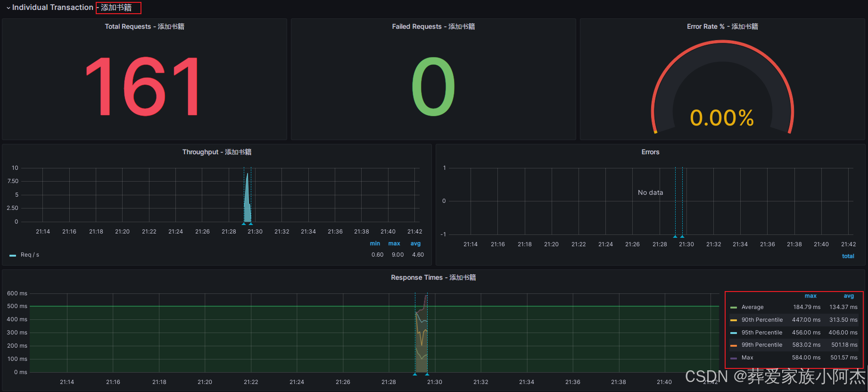Open the Error Rate % panel title menu
This screenshot has height=392, width=868.
coord(722,26)
